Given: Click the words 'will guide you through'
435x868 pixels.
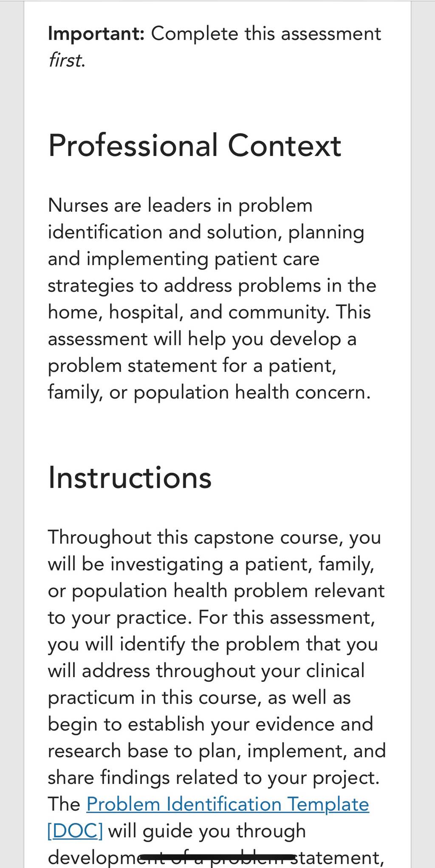Looking at the screenshot, I should [x=207, y=831].
